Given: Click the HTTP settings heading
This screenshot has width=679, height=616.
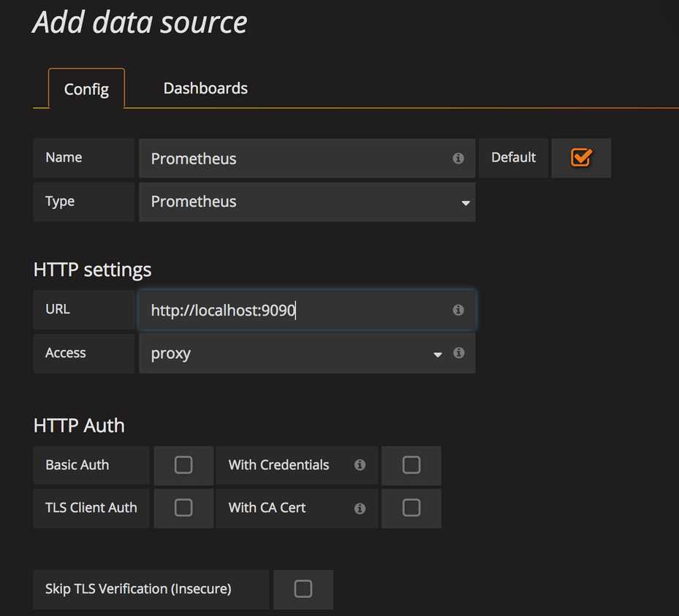Looking at the screenshot, I should (92, 270).
